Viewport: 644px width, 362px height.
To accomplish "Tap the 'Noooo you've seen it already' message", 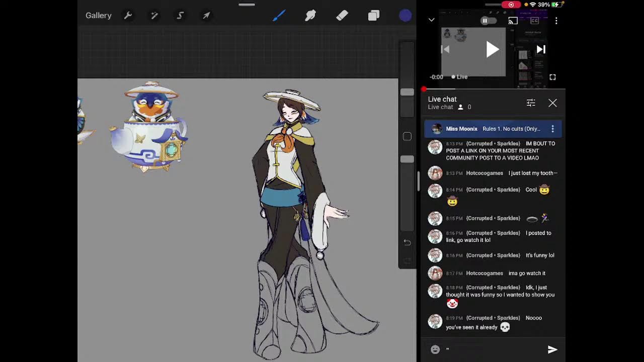I will pos(493,322).
